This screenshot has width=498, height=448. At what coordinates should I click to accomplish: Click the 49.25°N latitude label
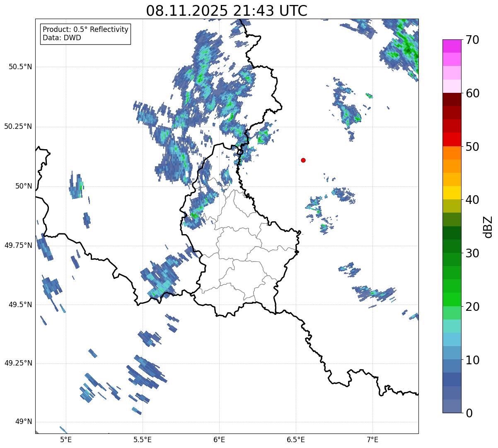pyautogui.click(x=18, y=363)
